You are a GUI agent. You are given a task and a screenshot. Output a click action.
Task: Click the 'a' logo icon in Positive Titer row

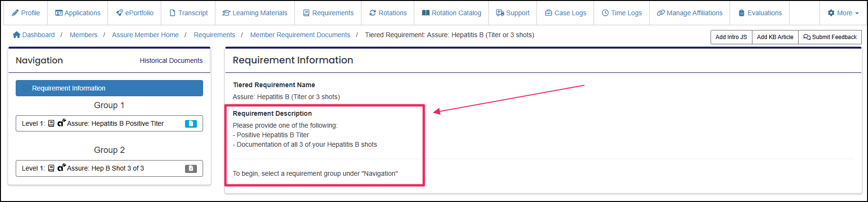coord(61,123)
